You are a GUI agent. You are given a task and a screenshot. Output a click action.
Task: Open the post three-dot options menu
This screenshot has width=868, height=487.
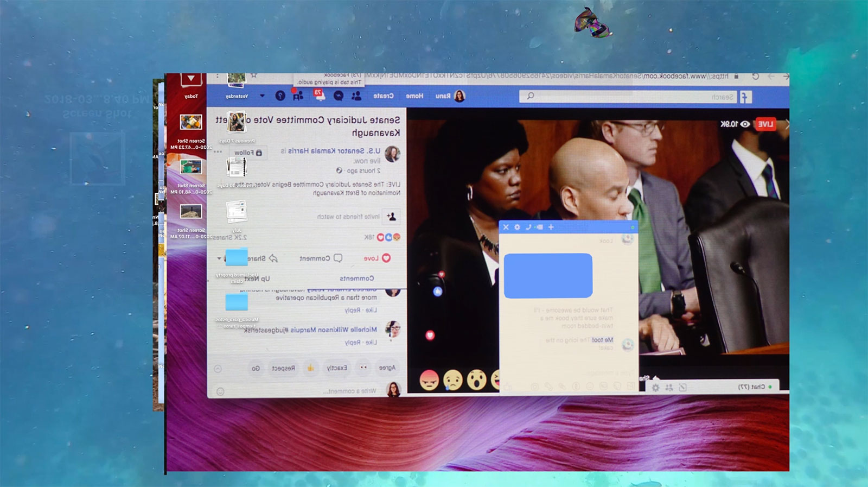(218, 152)
